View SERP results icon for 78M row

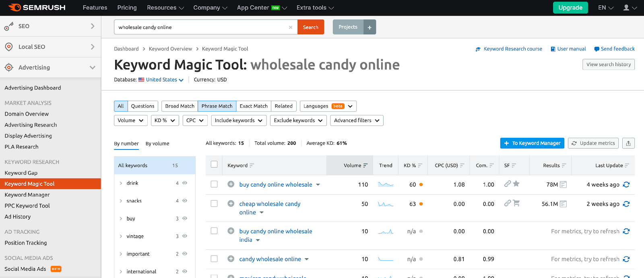(x=563, y=185)
